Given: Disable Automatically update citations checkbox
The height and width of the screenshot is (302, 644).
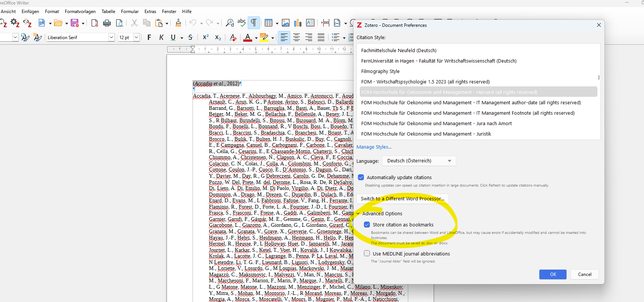Looking at the screenshot, I should click(x=361, y=177).
